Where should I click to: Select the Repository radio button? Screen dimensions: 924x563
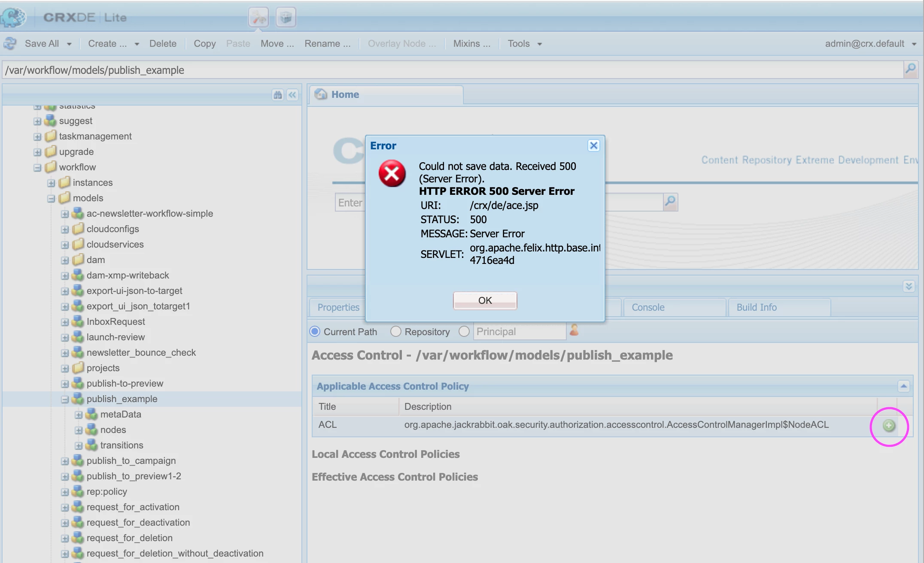pyautogui.click(x=395, y=331)
